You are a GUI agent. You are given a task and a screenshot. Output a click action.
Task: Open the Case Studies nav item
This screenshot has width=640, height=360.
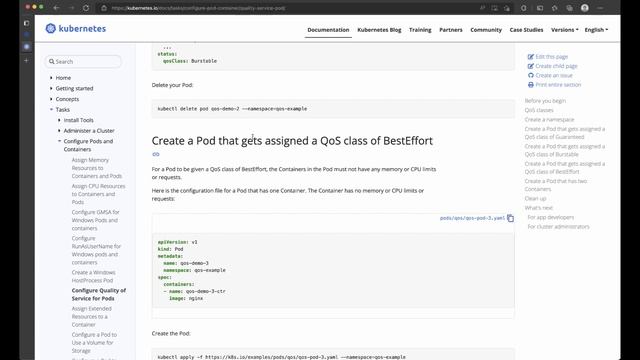click(x=526, y=30)
